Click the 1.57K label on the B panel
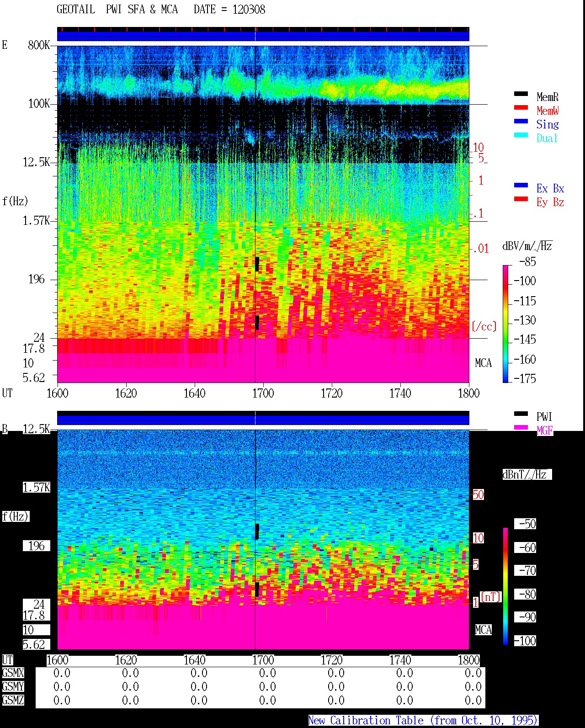Image resolution: width=585 pixels, height=728 pixels. tap(37, 487)
